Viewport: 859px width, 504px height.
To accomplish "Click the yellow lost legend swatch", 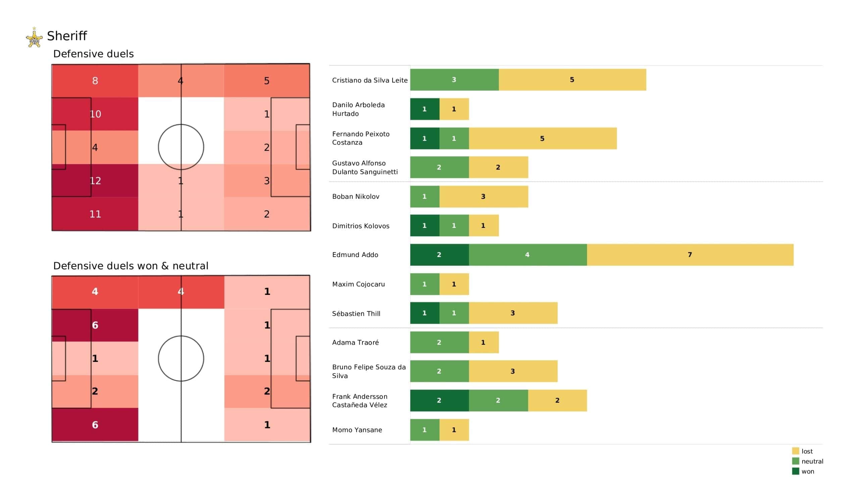I will (796, 451).
